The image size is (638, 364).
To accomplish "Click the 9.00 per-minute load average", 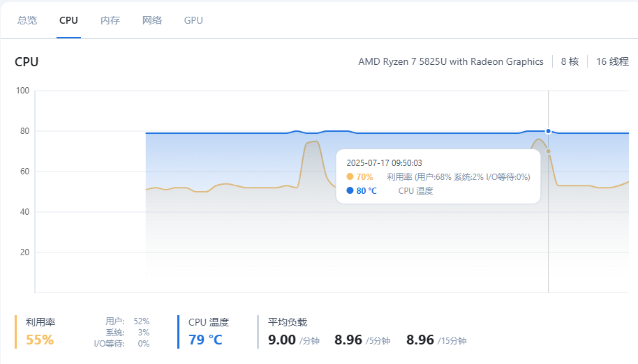I will (282, 340).
